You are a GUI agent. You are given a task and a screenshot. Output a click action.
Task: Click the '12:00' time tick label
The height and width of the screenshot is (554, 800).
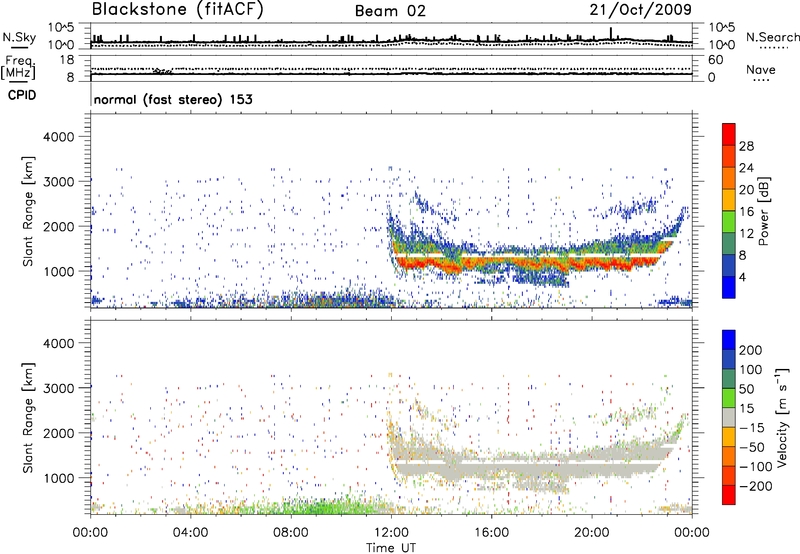[x=391, y=532]
